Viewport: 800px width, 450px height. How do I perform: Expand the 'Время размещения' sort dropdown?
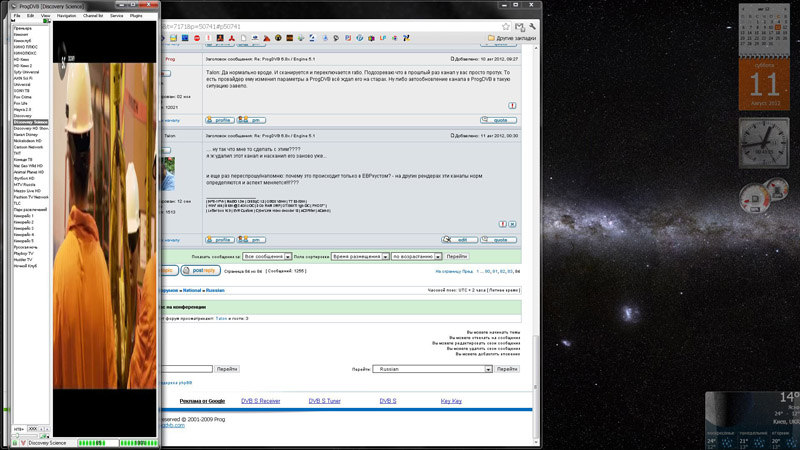360,257
